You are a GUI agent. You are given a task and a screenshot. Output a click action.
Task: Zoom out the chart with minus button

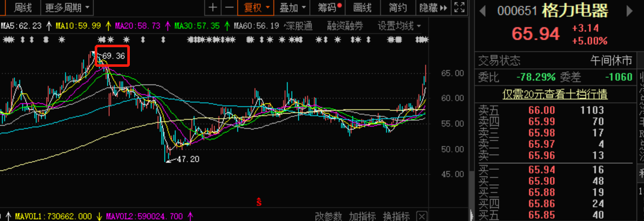click(x=229, y=7)
